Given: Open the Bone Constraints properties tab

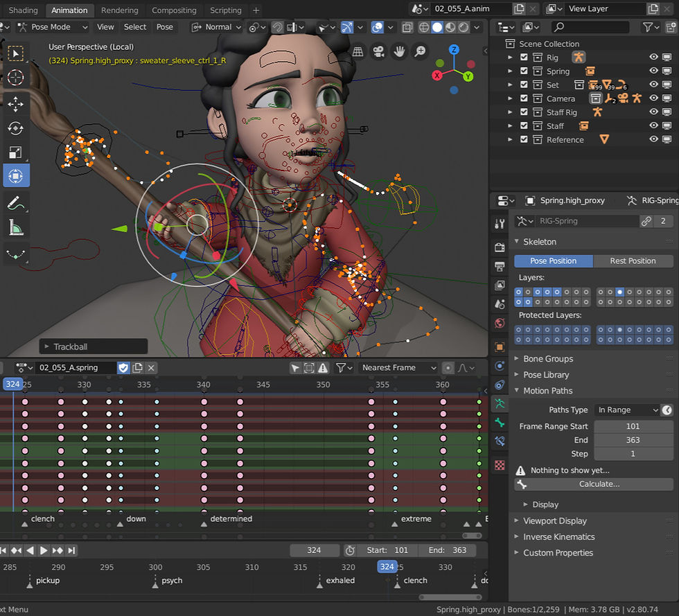Looking at the screenshot, I should tap(500, 441).
